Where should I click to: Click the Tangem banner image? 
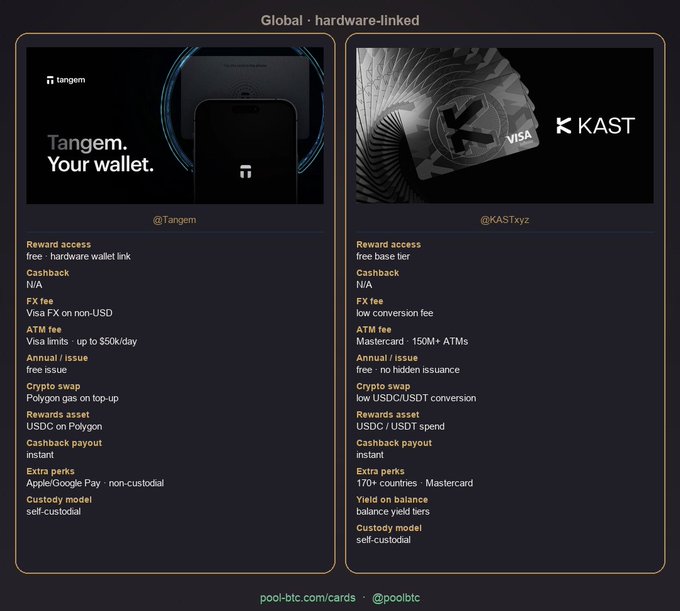(x=175, y=125)
